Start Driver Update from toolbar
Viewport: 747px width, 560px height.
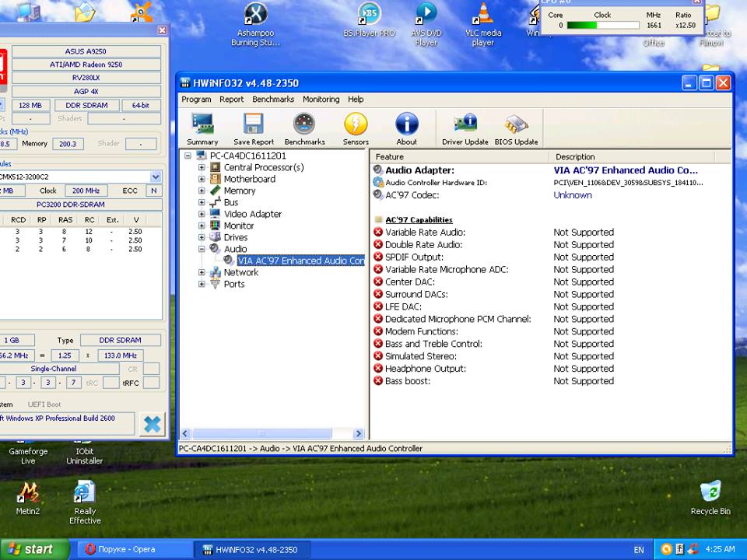465,128
